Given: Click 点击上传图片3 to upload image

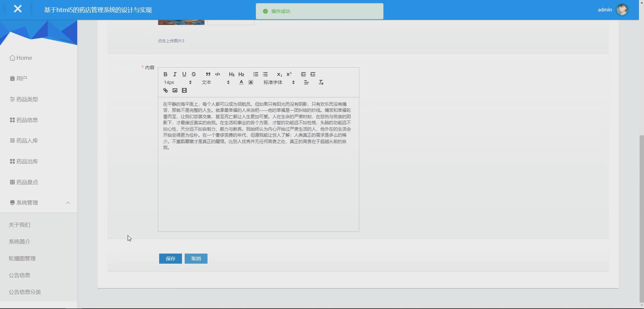Looking at the screenshot, I should pos(171,41).
